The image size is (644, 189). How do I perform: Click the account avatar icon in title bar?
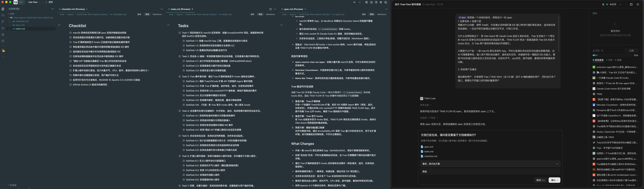click(385, 2)
